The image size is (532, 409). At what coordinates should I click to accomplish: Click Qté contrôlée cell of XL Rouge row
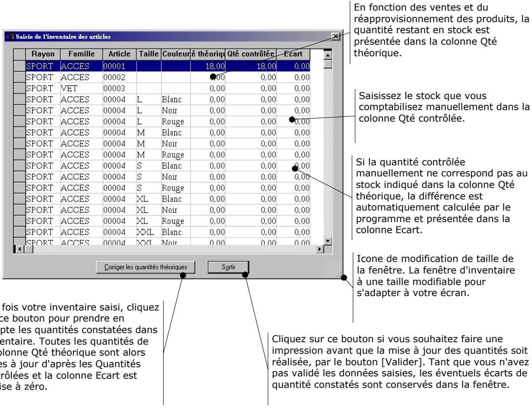251,221
